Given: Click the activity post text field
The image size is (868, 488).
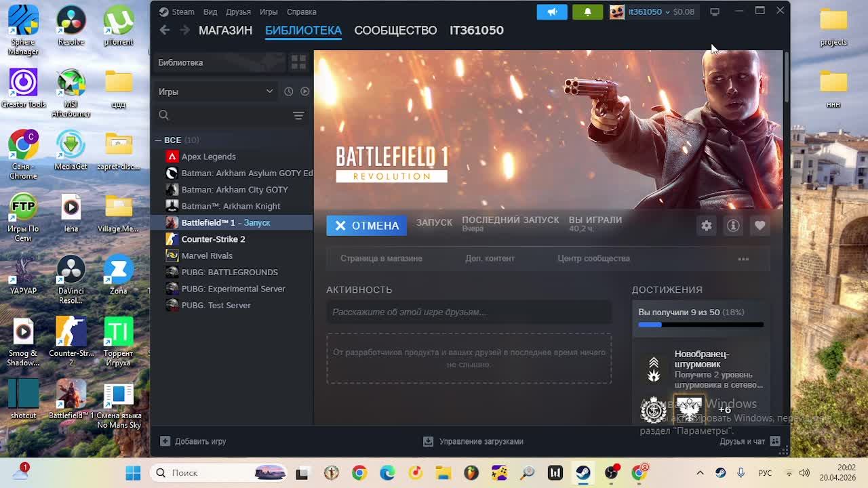Looking at the screenshot, I should (x=469, y=312).
